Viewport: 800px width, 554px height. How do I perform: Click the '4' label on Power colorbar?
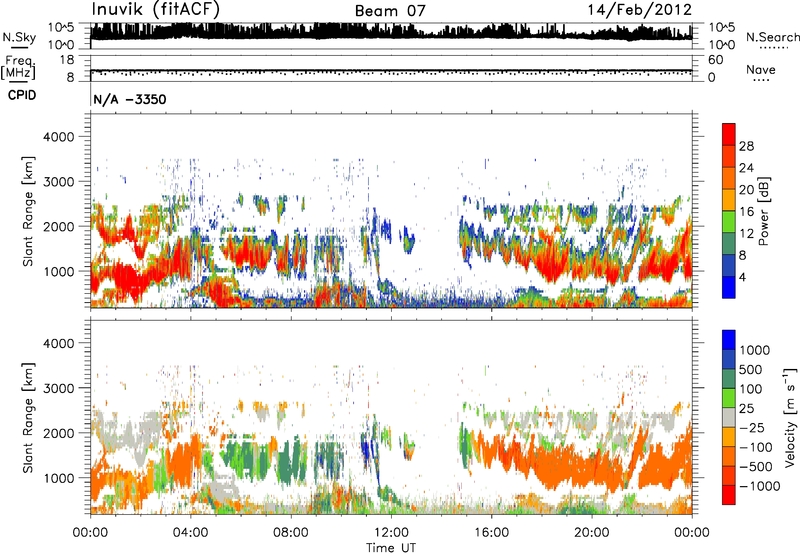pyautogui.click(x=742, y=277)
